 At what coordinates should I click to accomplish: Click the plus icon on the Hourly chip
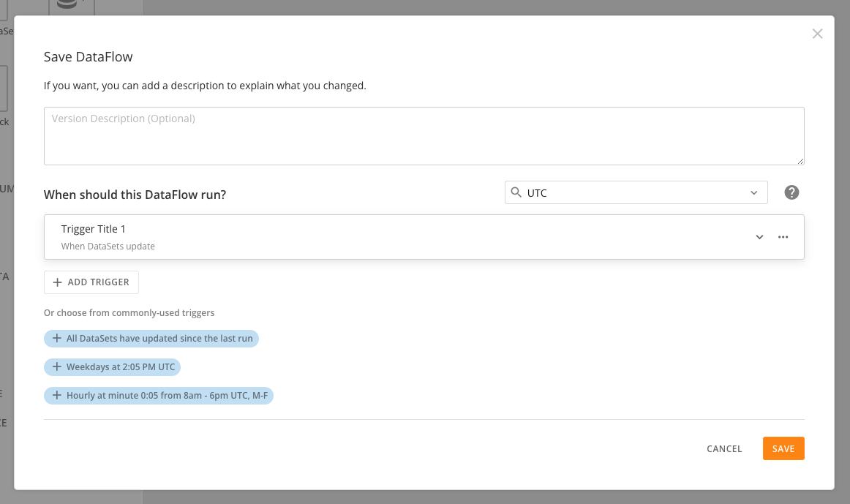pyautogui.click(x=56, y=396)
